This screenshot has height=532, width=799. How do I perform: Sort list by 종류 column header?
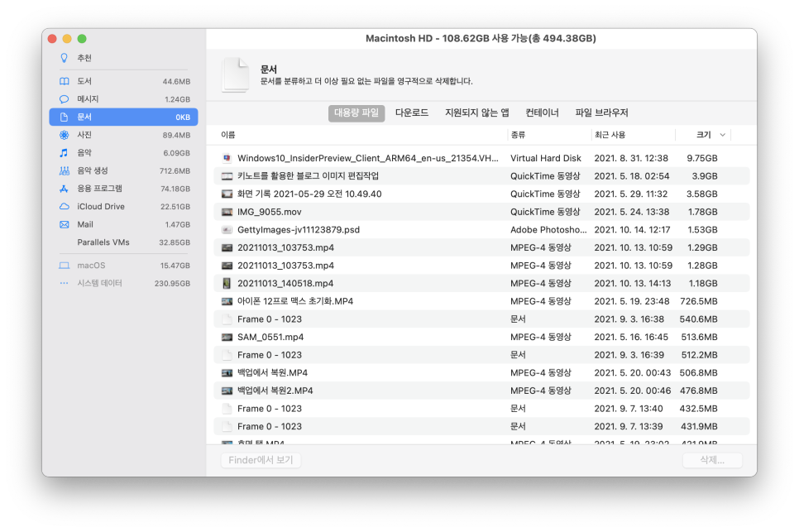[519, 135]
